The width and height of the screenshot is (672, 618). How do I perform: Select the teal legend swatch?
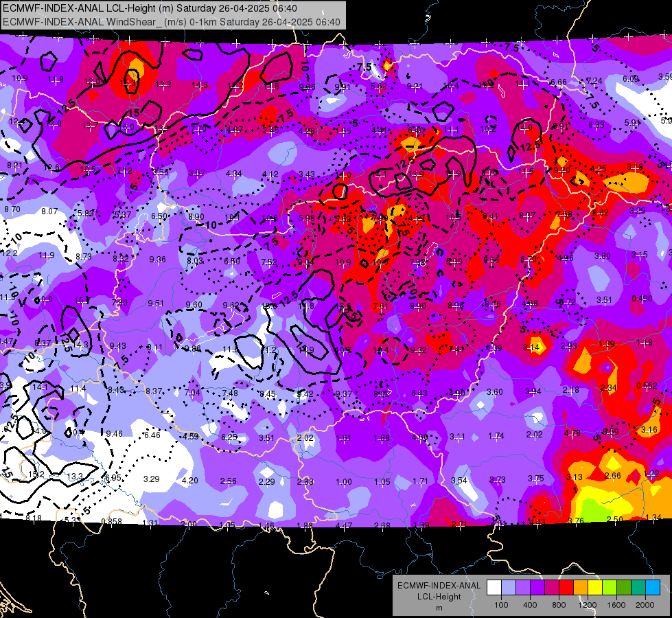tap(638, 588)
